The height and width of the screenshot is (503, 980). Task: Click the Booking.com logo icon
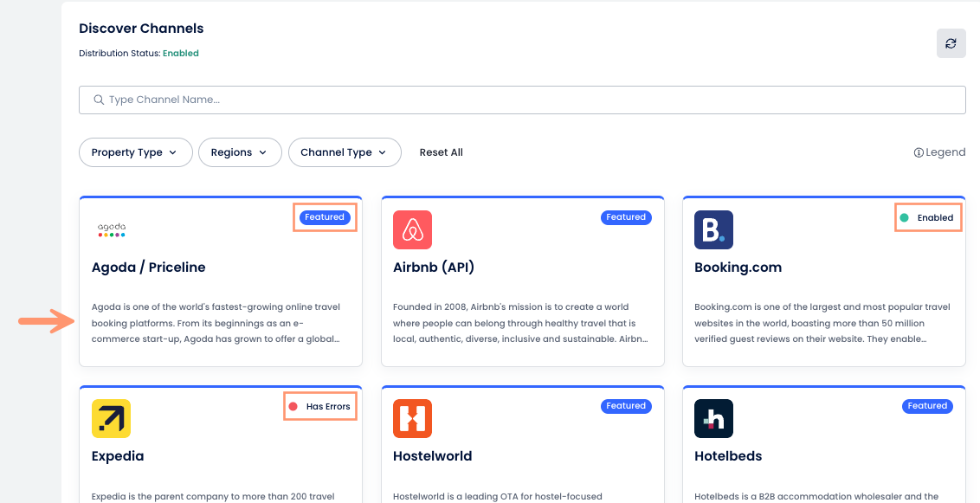coord(713,230)
